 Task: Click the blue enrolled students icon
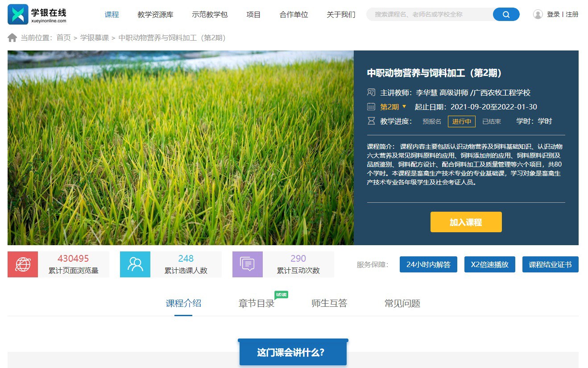click(135, 264)
